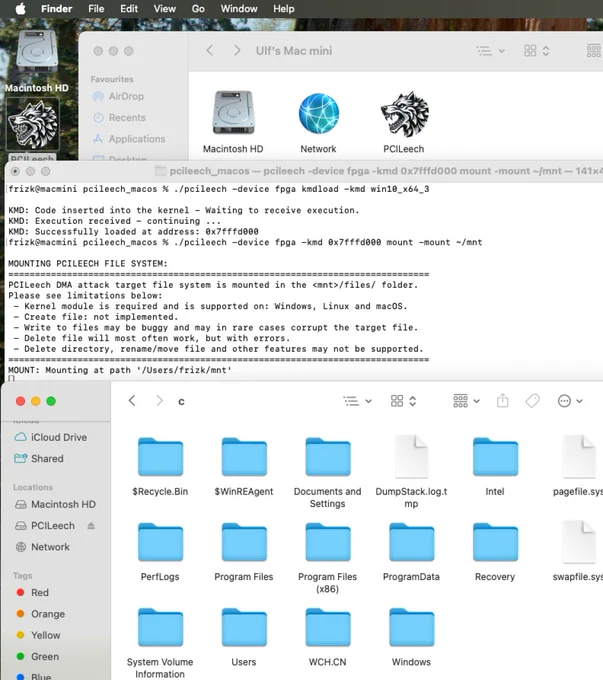
Task: Switch icon view selector in c window
Action: tap(403, 401)
